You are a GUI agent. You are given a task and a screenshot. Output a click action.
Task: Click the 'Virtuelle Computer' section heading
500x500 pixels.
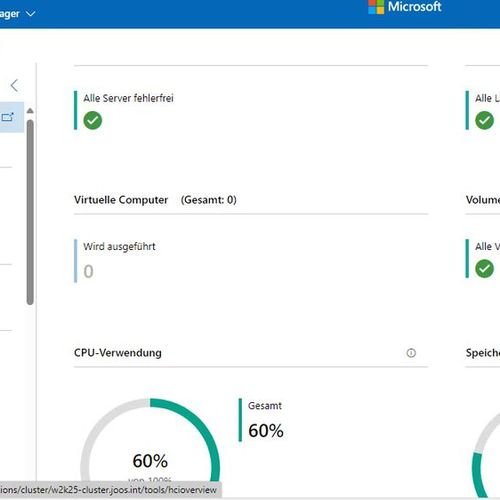121,200
